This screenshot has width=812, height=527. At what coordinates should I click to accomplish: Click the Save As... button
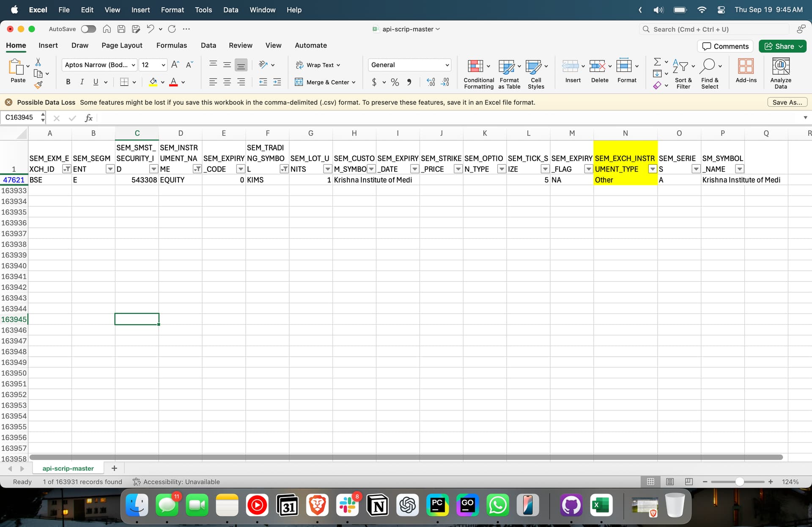point(787,102)
